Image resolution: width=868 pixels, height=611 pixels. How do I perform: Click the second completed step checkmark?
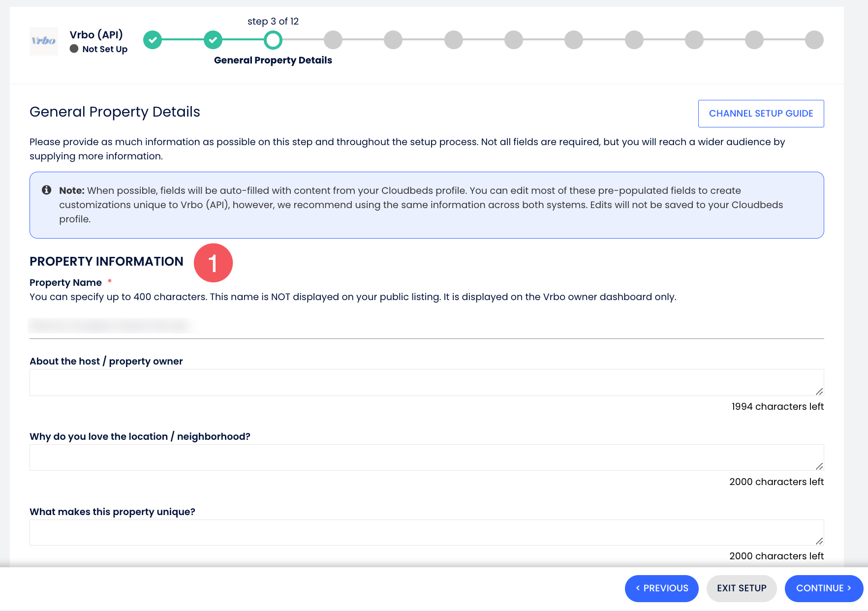coord(213,40)
